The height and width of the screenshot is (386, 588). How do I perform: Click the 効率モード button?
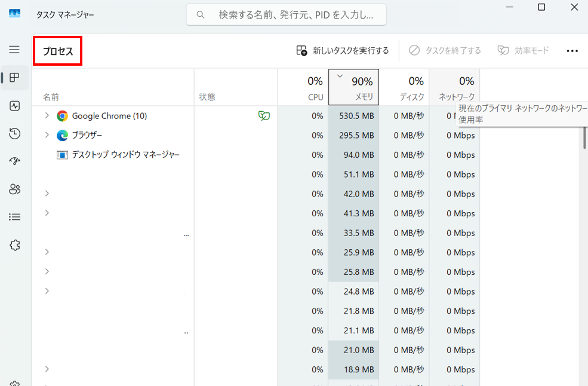click(523, 51)
